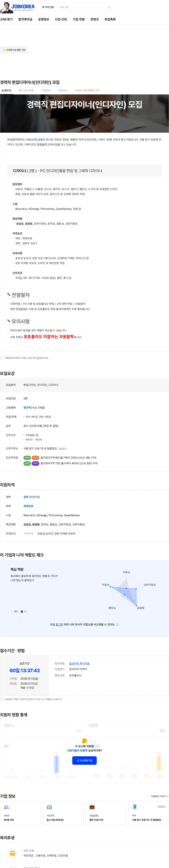
Task: Click the info icon beside 채용정보에 잘못된 내용
Action: [x=2, y=358]
